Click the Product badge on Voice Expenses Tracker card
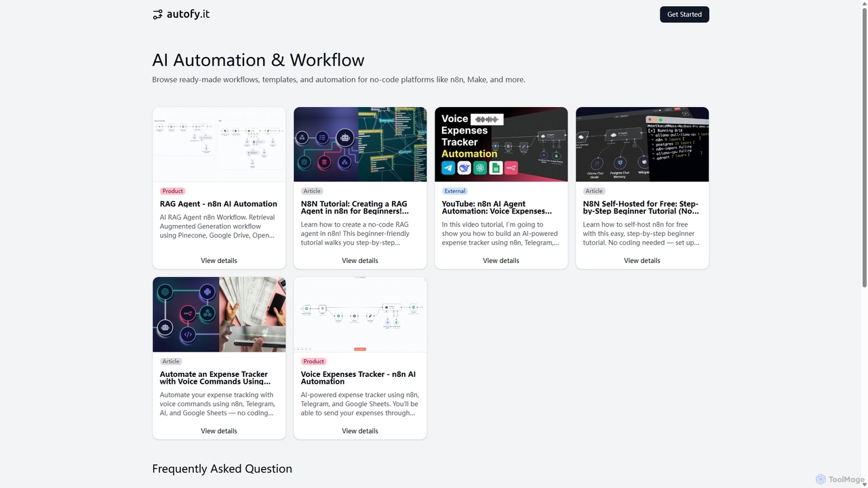Screen dimensions: 868x488 pos(314,361)
